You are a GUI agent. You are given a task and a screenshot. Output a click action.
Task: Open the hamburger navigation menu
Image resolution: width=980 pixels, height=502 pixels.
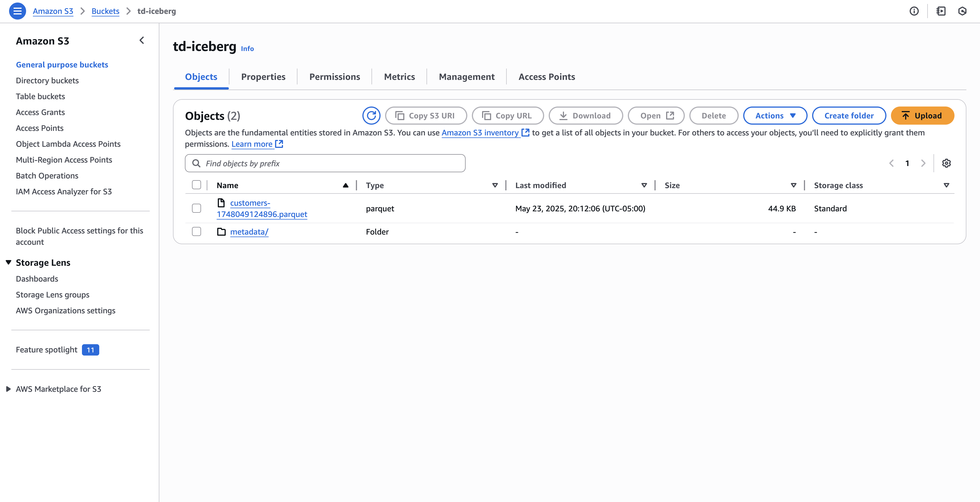click(x=18, y=11)
